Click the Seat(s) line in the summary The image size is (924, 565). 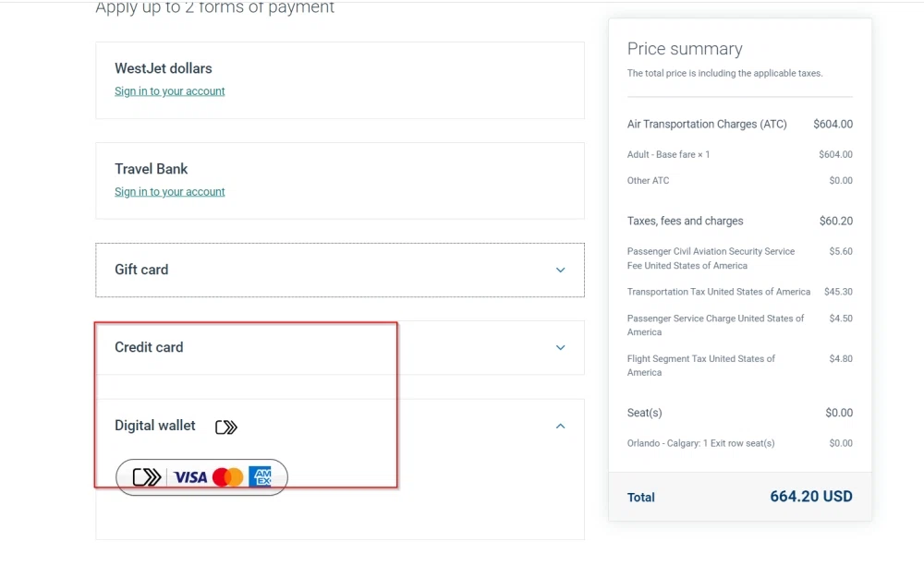[644, 413]
